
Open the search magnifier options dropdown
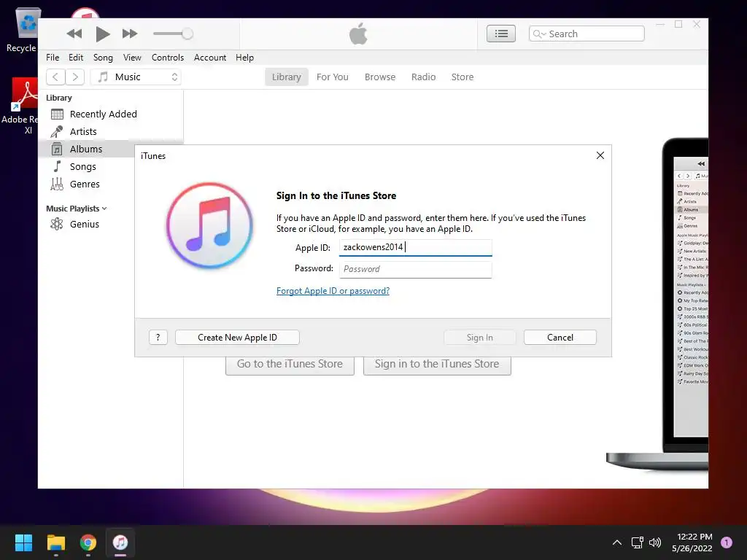pos(539,34)
